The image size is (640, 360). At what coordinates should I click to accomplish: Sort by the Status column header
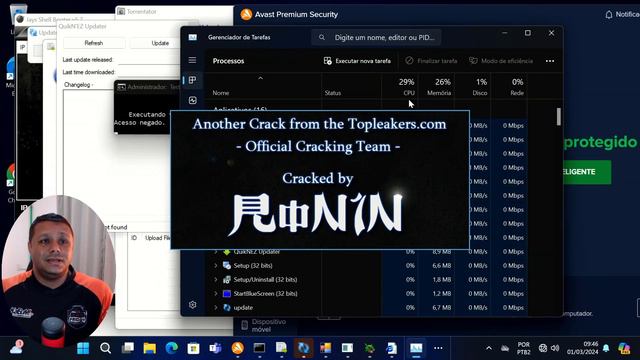click(x=333, y=93)
